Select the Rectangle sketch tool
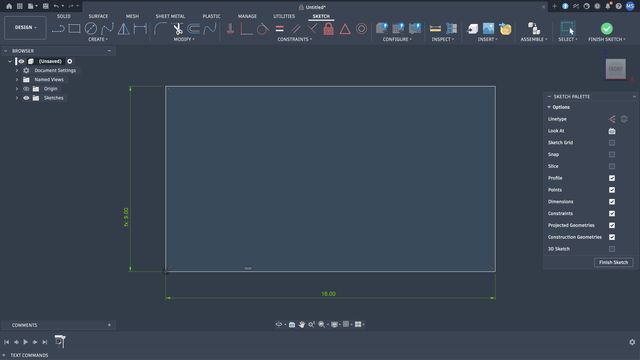640x360 pixels. pos(74,29)
